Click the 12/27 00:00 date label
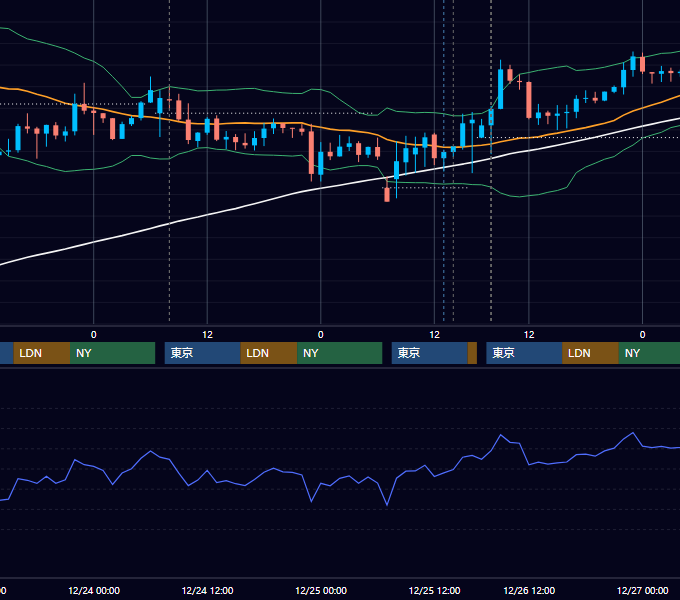The width and height of the screenshot is (680, 600). (642, 590)
